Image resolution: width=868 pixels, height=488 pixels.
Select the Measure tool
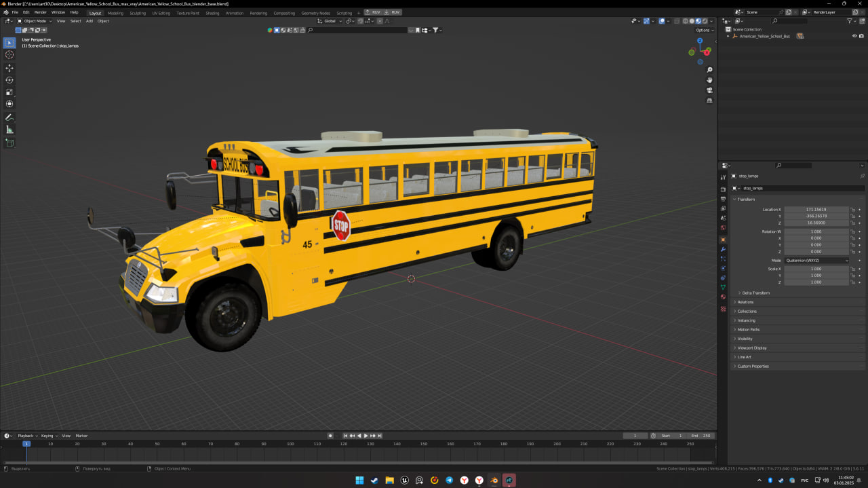(x=9, y=130)
